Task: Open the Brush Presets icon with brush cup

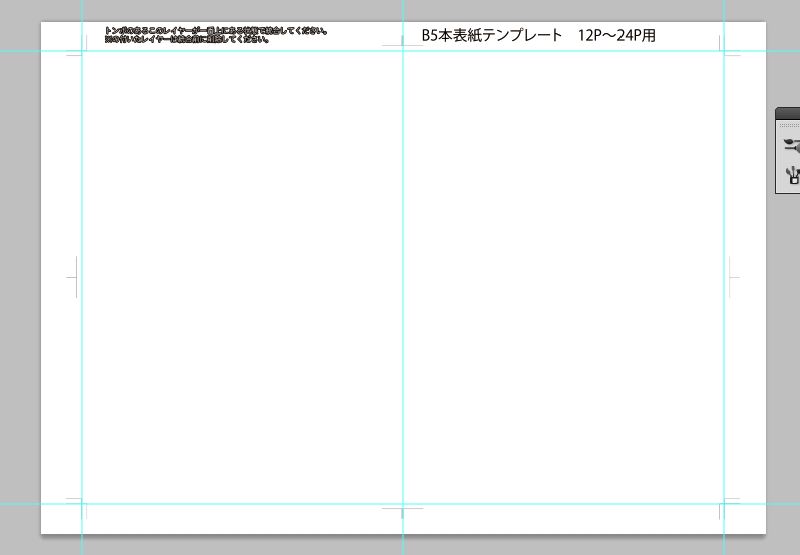Action: (792, 175)
